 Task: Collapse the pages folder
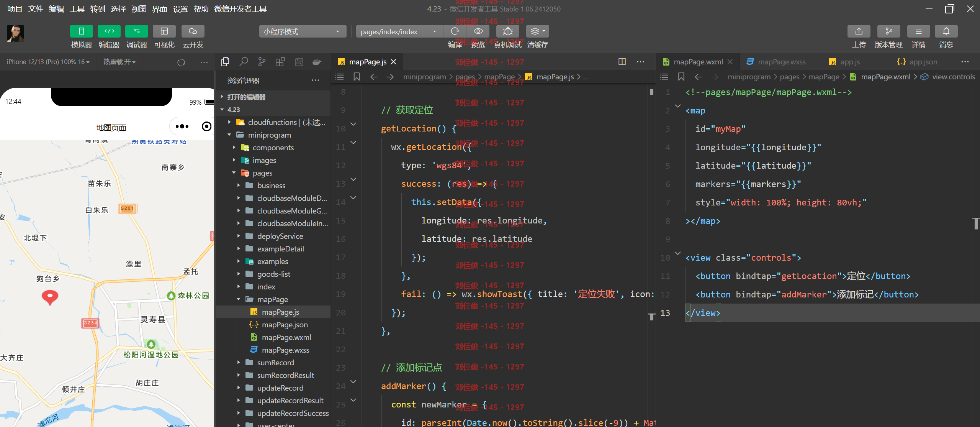tap(273, 173)
